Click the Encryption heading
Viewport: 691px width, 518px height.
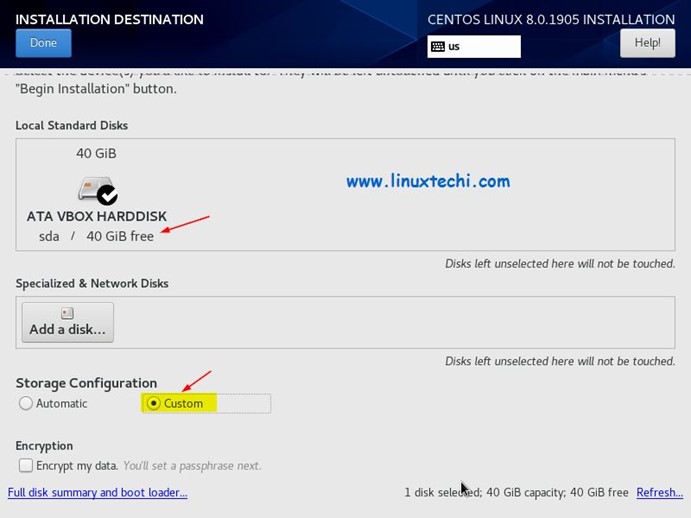pyautogui.click(x=44, y=446)
